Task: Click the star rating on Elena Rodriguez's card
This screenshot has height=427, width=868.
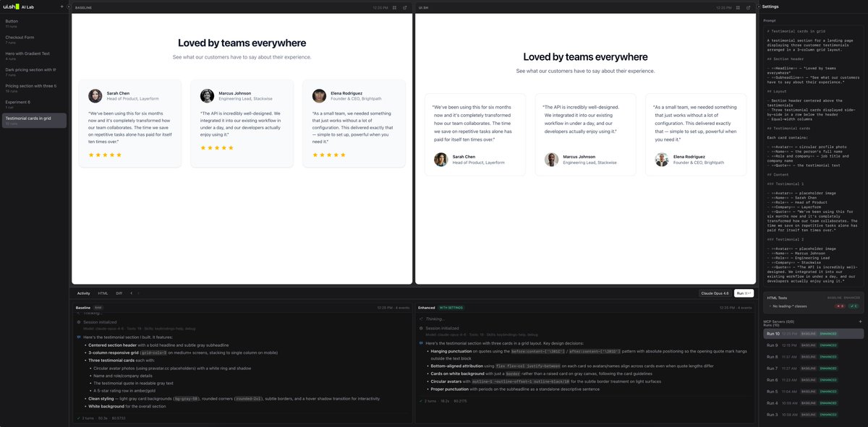Action: (x=329, y=155)
